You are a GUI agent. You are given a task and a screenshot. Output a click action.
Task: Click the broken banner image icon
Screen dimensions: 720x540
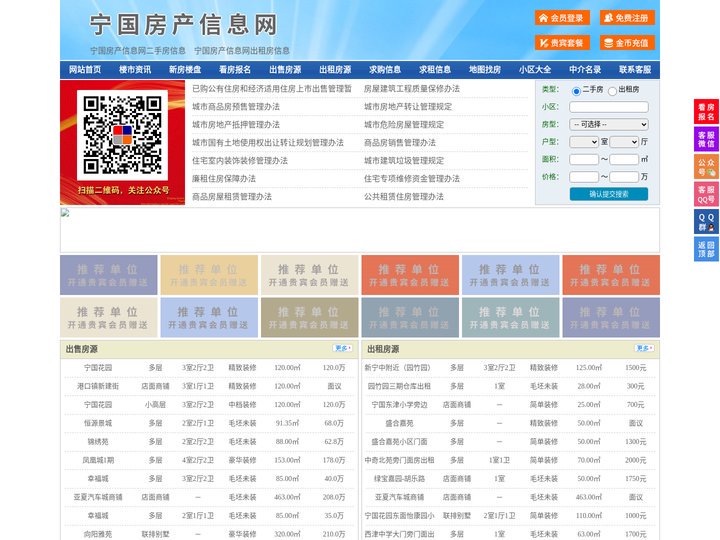click(x=65, y=212)
